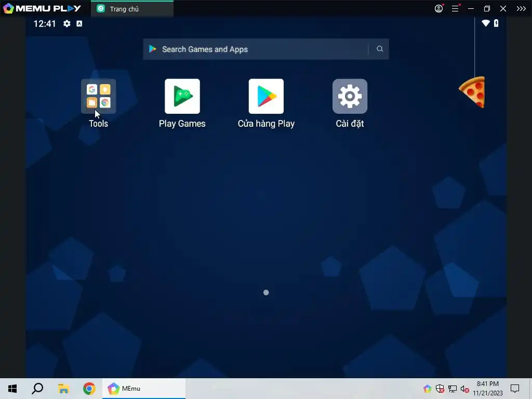This screenshot has width=532, height=399.
Task: Open the Cài đặt settings app
Action: coord(350,96)
